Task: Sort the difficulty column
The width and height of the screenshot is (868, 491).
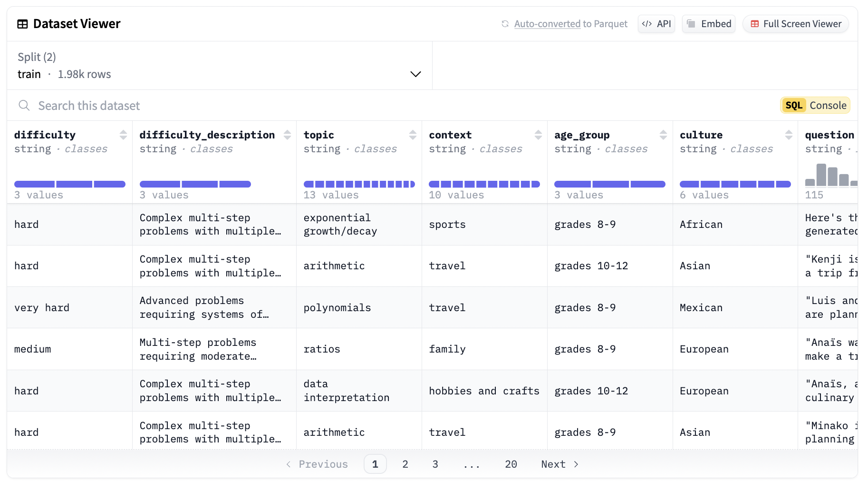Action: (123, 135)
